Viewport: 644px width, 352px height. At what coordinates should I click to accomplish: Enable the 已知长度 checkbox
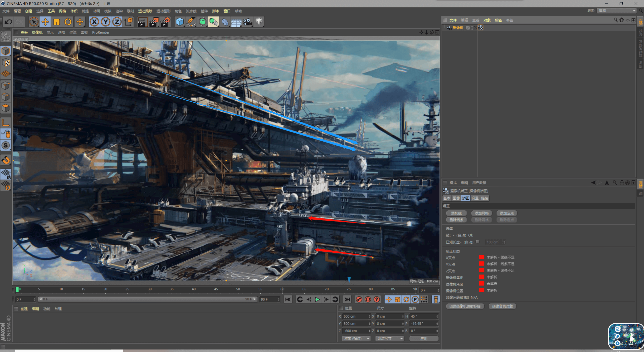[x=477, y=242]
